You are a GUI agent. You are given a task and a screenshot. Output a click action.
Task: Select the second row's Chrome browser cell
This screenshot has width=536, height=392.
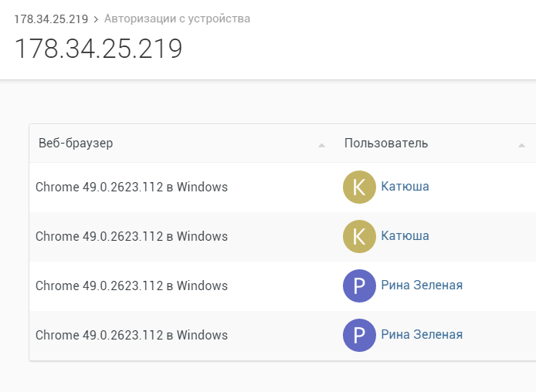tap(131, 236)
